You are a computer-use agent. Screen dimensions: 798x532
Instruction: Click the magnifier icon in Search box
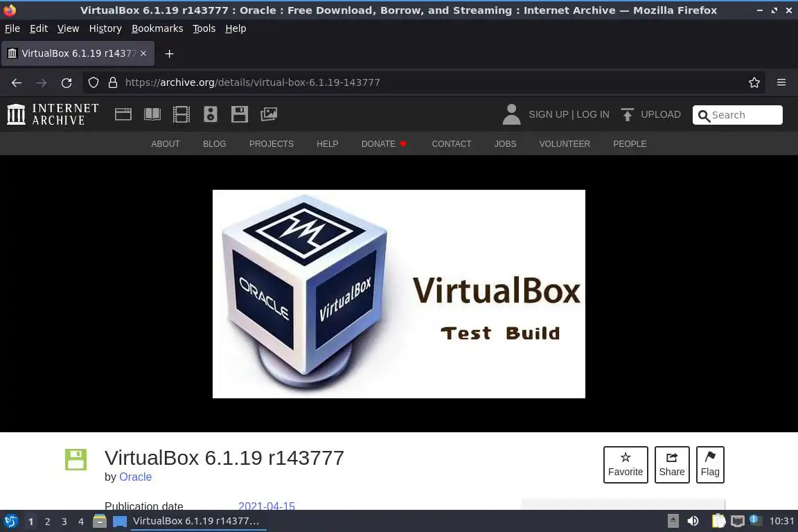pyautogui.click(x=704, y=116)
